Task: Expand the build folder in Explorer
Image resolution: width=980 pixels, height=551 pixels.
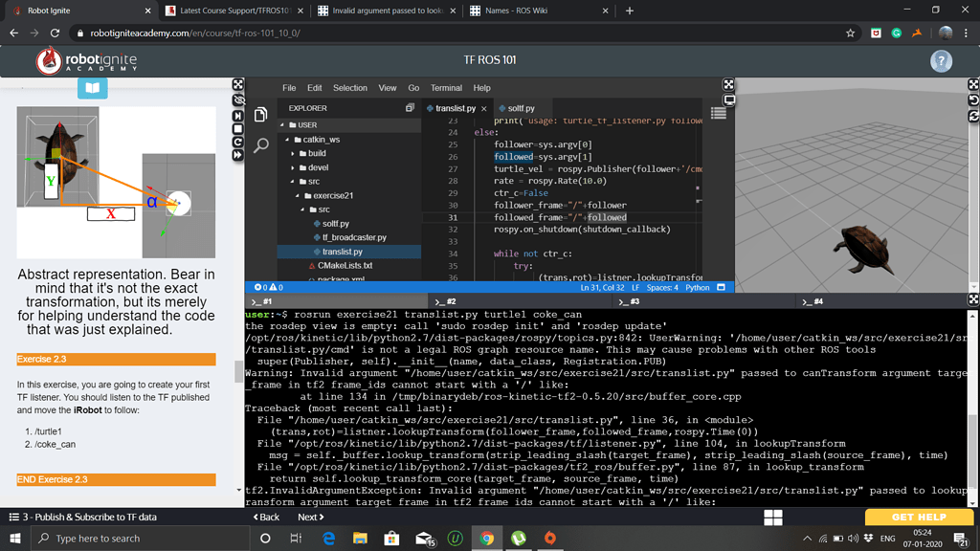Action: tap(316, 153)
